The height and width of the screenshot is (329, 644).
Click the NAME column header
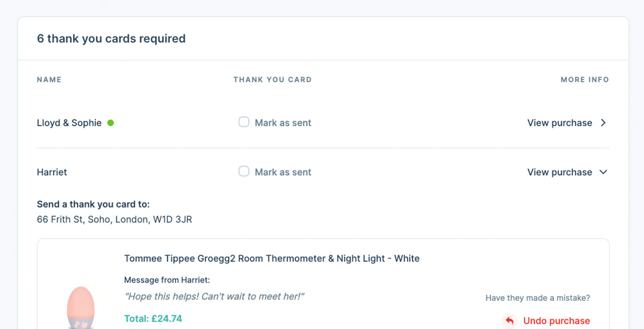point(49,80)
